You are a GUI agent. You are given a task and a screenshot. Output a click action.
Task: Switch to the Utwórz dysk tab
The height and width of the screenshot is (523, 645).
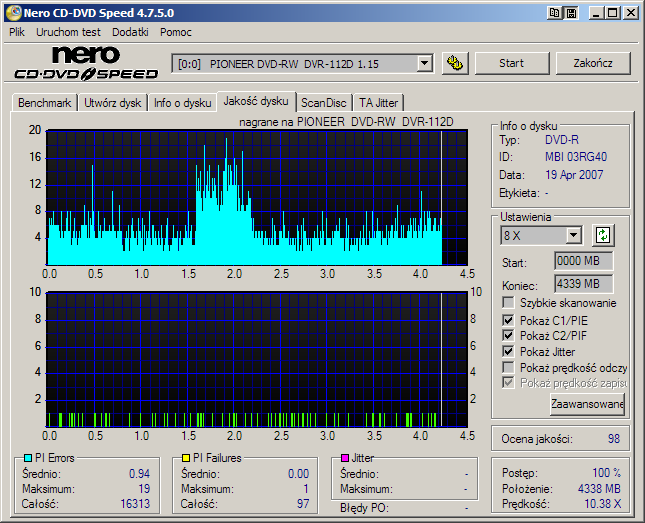click(x=112, y=103)
